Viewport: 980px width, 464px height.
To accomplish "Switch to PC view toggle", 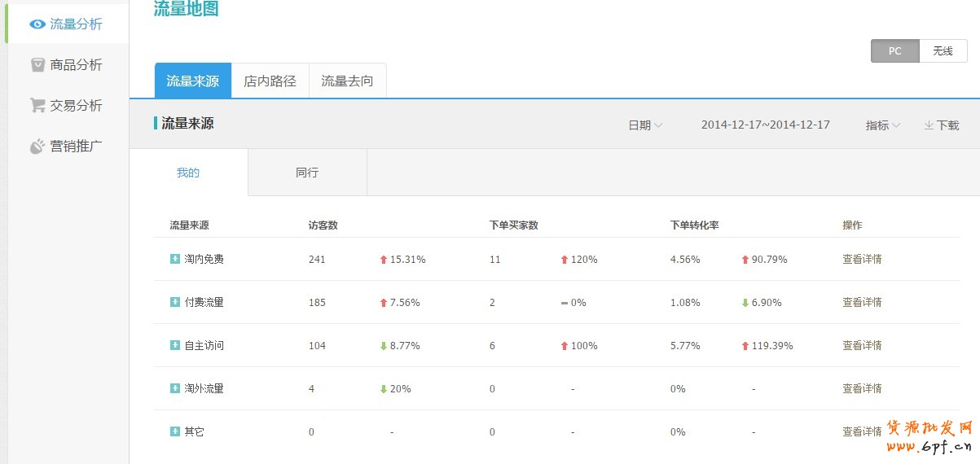I will click(x=894, y=50).
